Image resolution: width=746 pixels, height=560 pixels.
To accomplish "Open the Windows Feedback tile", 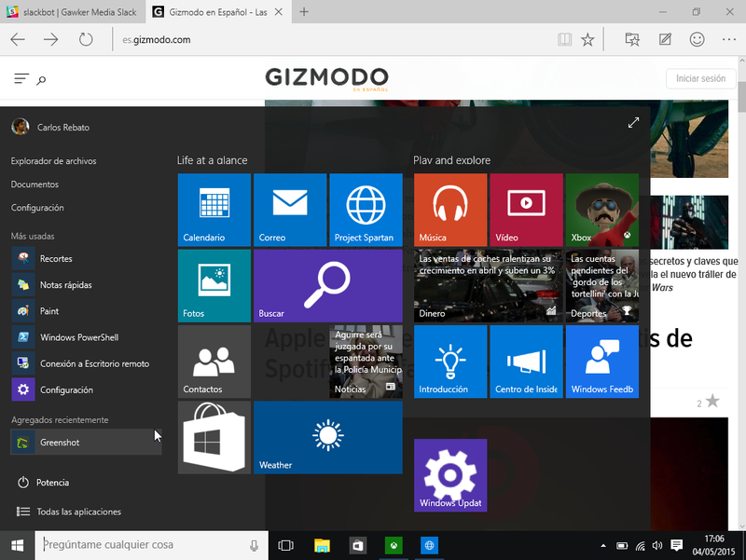I will [x=602, y=362].
